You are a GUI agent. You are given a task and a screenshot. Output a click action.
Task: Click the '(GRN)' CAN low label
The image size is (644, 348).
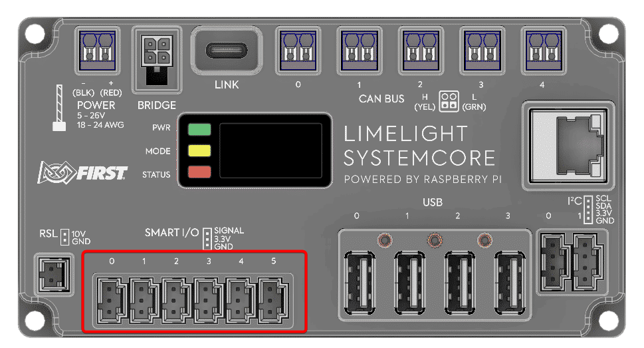(474, 107)
